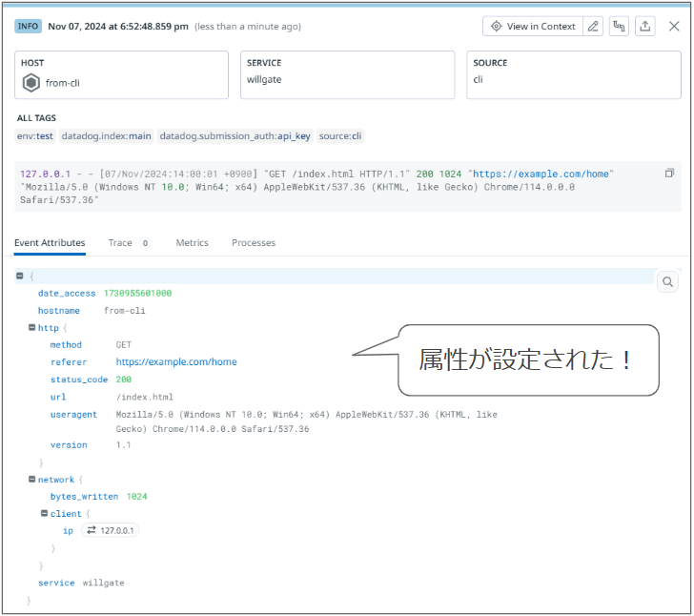Click the Trace count badge 0
Screen dimensions: 694x616
point(145,243)
